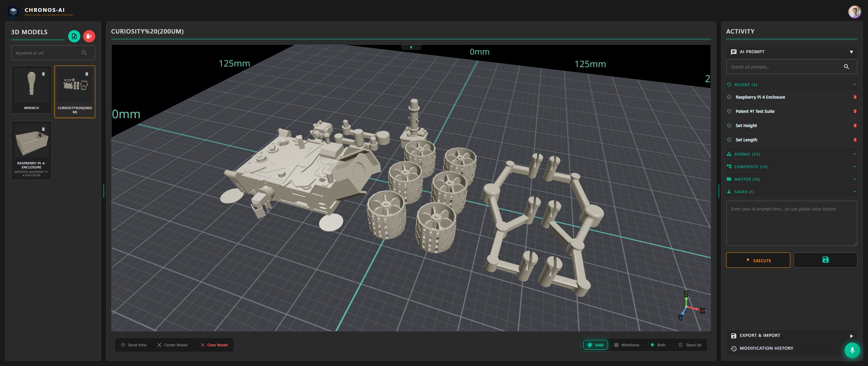
Task: Click the Master folder icon
Action: pos(729,179)
